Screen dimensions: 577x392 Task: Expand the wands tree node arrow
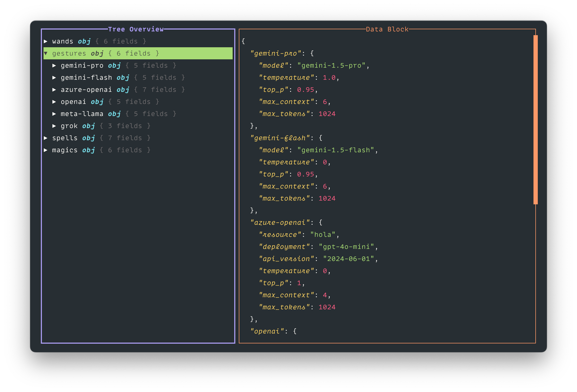click(x=46, y=41)
